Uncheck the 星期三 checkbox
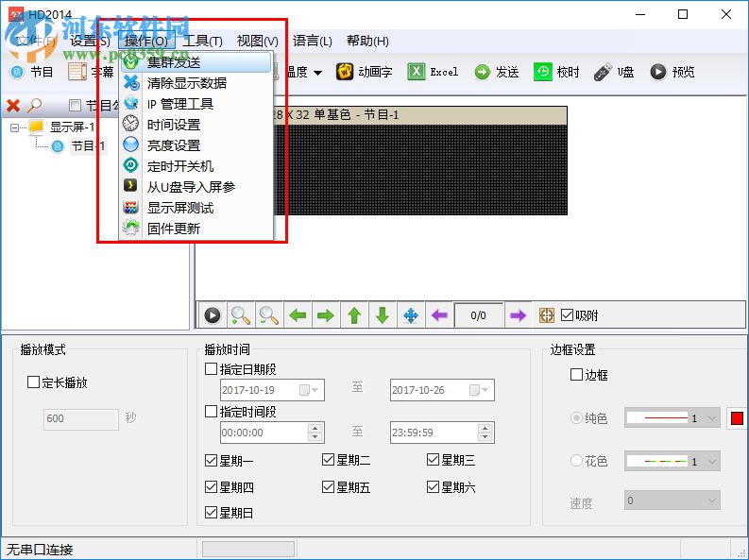 click(433, 460)
